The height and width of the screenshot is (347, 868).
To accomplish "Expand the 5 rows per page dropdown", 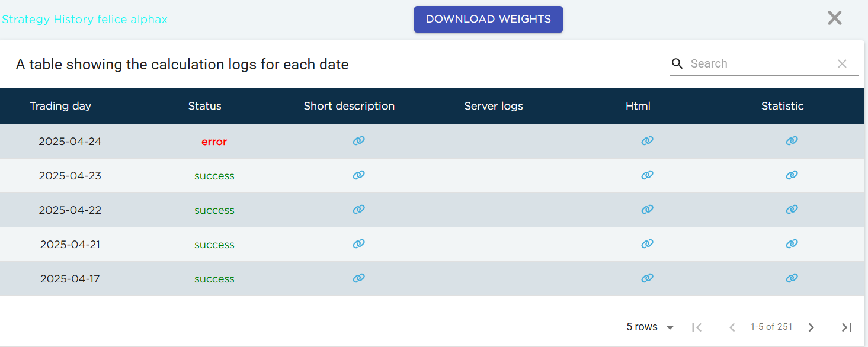I will [x=651, y=327].
